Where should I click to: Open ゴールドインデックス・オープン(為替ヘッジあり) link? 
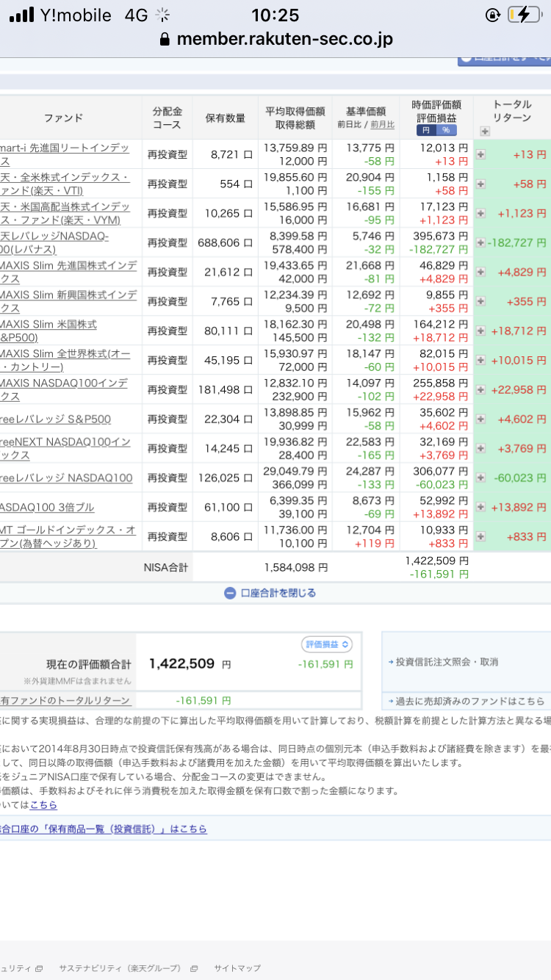[68, 536]
